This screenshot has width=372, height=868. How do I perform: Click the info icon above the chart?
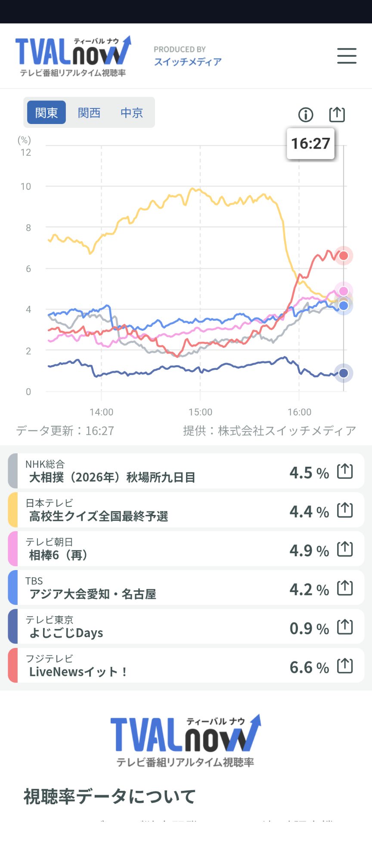pyautogui.click(x=306, y=115)
